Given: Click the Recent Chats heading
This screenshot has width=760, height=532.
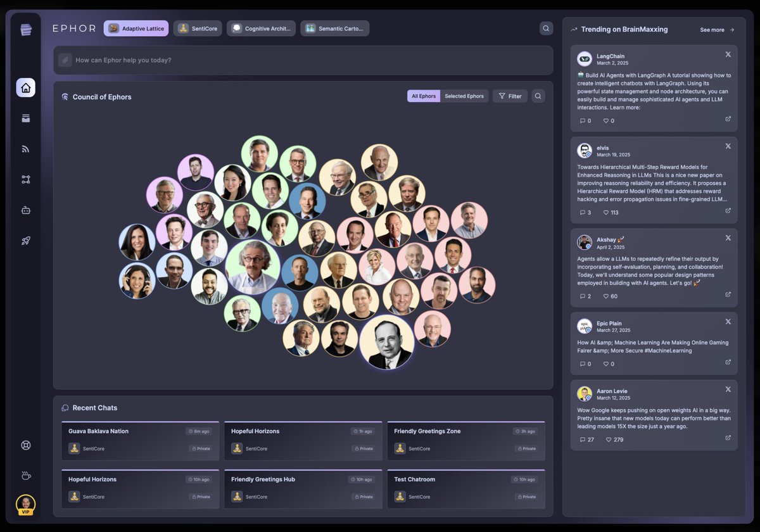Looking at the screenshot, I should coord(95,408).
